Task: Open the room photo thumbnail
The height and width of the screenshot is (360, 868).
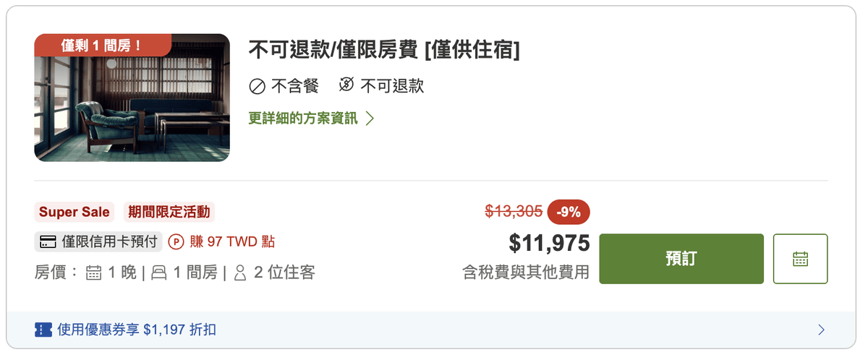Action: pos(132,98)
